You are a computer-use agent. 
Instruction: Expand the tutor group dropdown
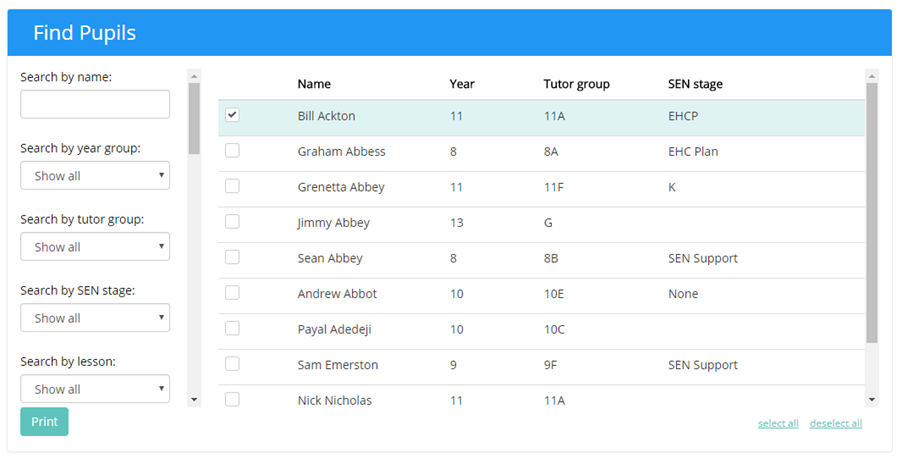pos(95,247)
